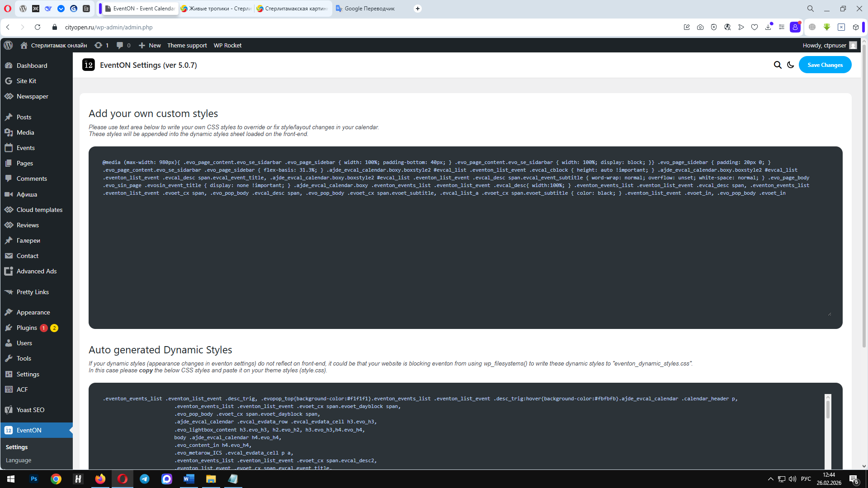Toggle dark mode moon icon

click(x=791, y=65)
